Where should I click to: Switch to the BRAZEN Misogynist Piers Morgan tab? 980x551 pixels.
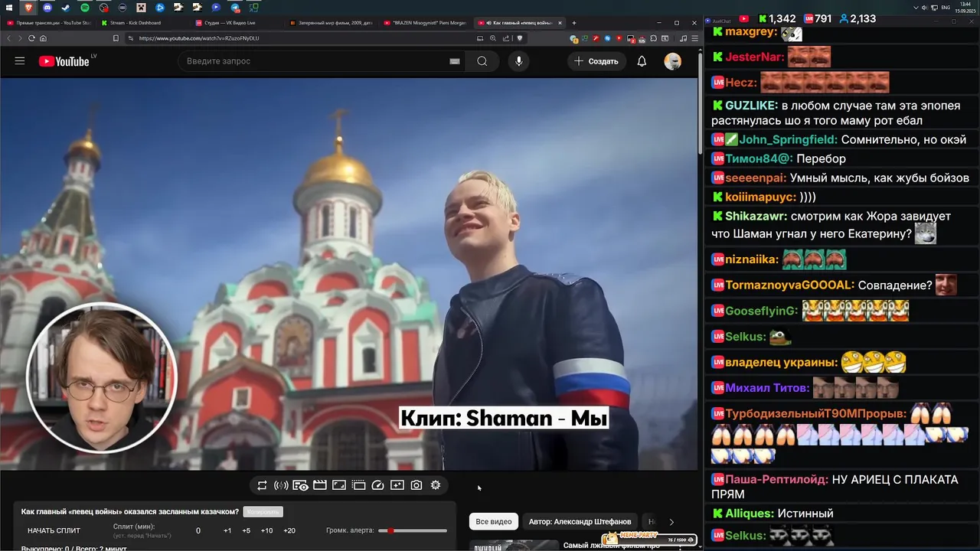(425, 23)
